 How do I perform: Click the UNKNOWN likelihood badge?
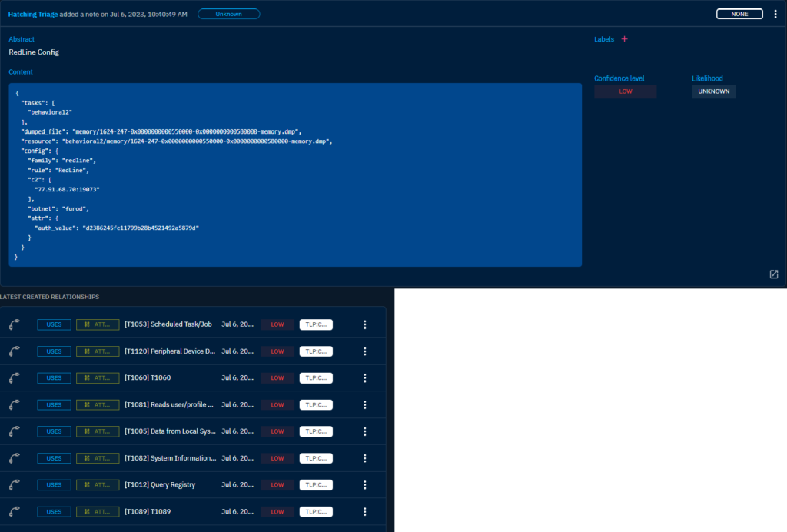click(x=713, y=91)
